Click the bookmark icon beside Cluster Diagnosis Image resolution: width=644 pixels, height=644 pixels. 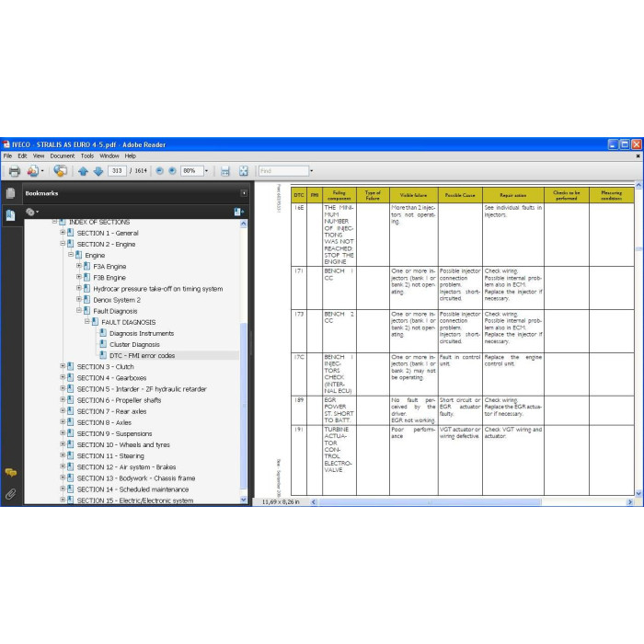103,344
